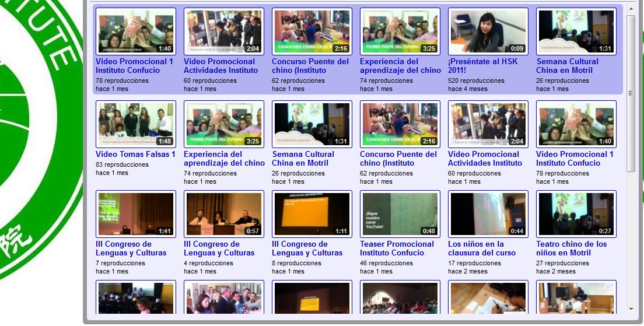Image resolution: width=644 pixels, height=326 pixels.
Task: Open the Teatro chino de los niños en Motril link
Action: click(x=571, y=248)
